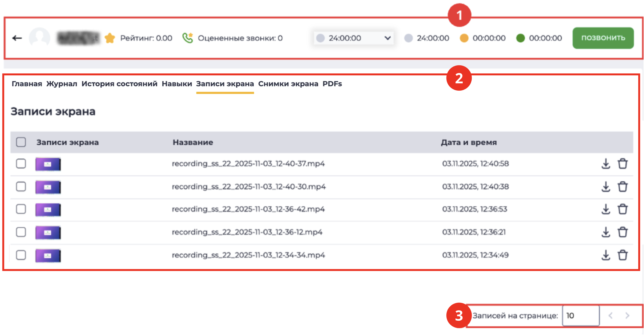This screenshot has height=335, width=644.
Task: Open the 24:00:00 status dropdown
Action: (x=354, y=38)
